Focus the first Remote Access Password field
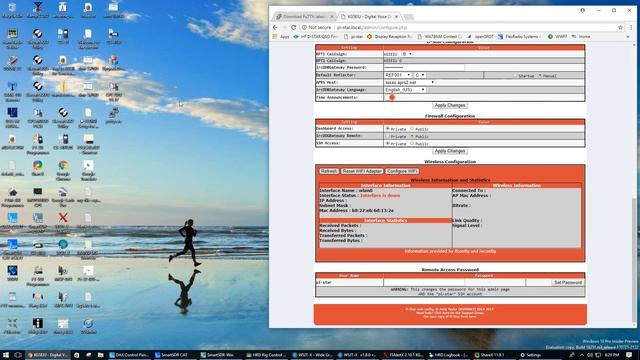The height and width of the screenshot is (360, 640). click(x=424, y=282)
